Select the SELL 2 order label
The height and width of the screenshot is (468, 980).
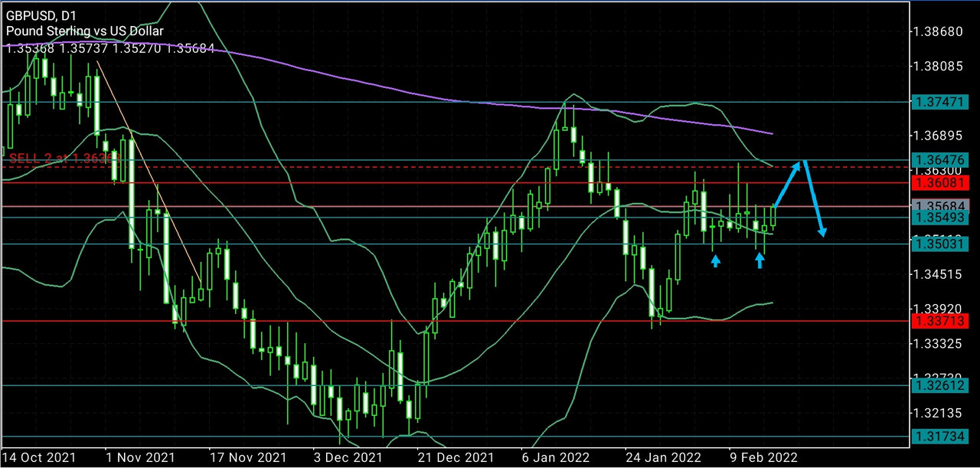click(x=65, y=158)
